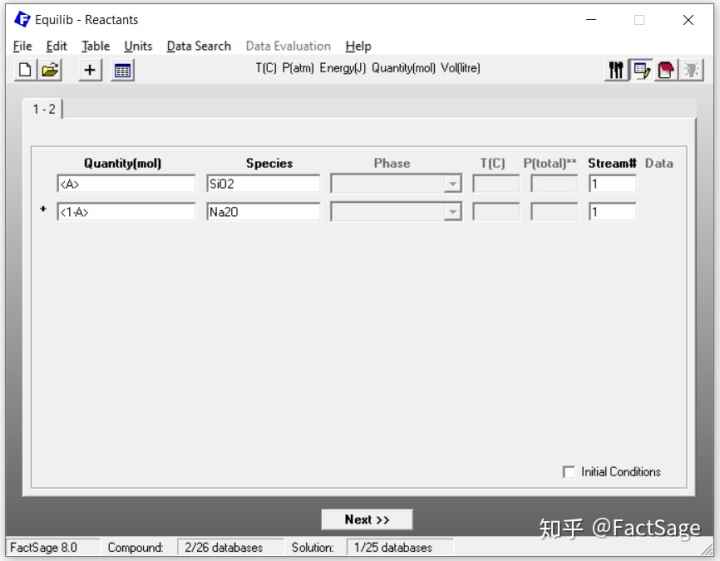
Task: Click the 1/25 databases solution status
Action: click(399, 547)
